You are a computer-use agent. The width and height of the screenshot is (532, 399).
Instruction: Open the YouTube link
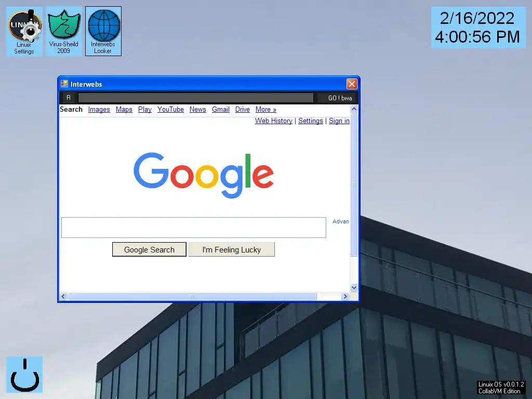point(170,109)
